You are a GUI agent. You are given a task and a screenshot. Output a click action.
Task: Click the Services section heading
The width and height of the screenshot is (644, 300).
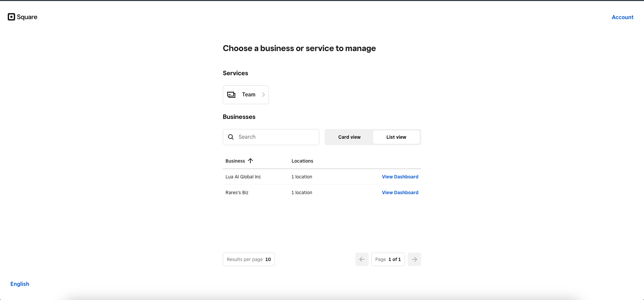pos(235,73)
